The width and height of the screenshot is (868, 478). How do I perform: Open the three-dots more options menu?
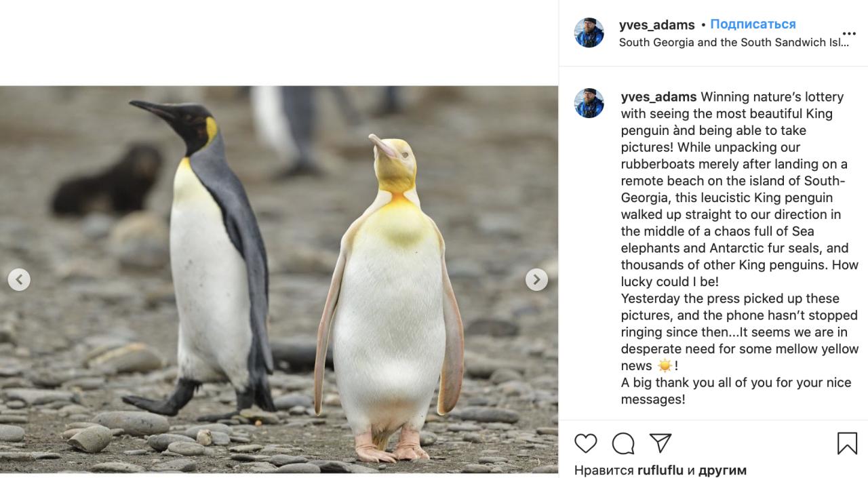(x=849, y=33)
